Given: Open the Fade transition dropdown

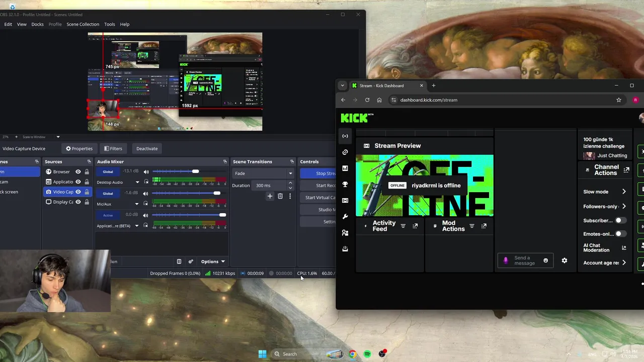Looking at the screenshot, I should pos(263,173).
